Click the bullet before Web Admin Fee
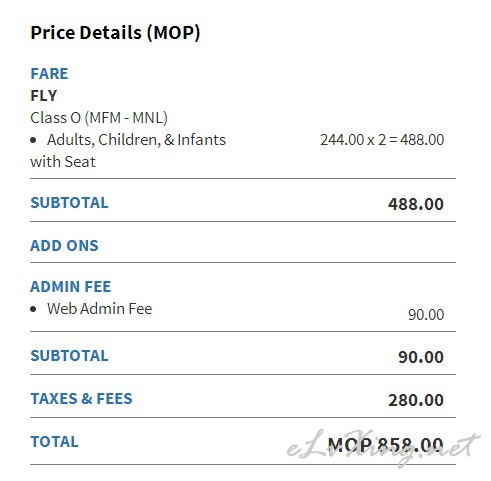Image resolution: width=491 pixels, height=481 pixels. coord(33,309)
